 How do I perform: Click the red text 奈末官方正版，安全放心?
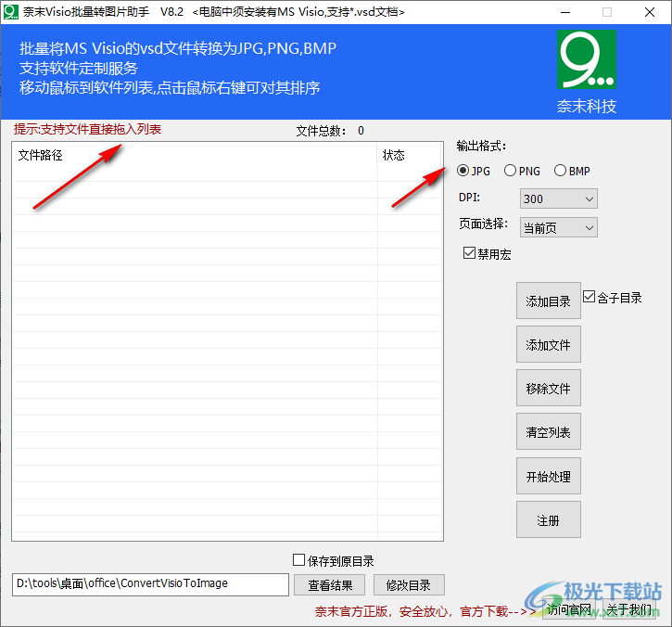pos(384,611)
